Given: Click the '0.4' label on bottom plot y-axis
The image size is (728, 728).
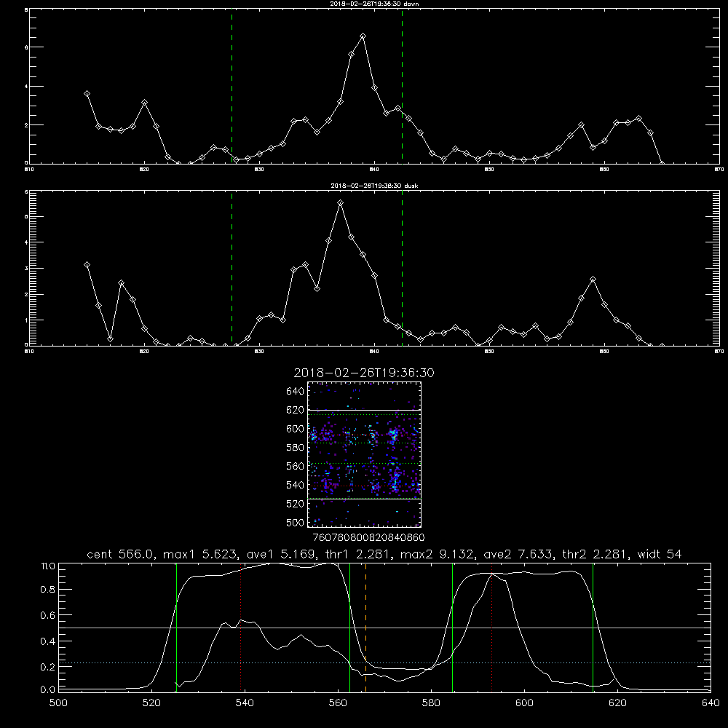Looking at the screenshot, I should pyautogui.click(x=48, y=641).
